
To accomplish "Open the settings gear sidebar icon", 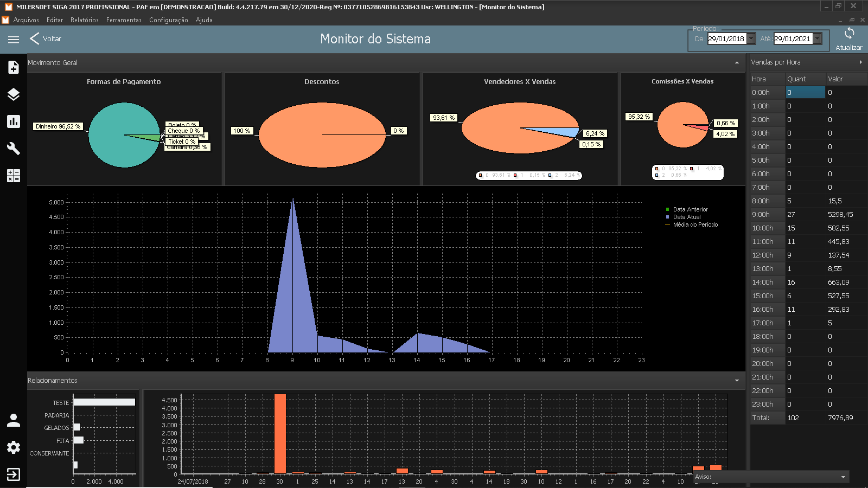I will [x=14, y=447].
